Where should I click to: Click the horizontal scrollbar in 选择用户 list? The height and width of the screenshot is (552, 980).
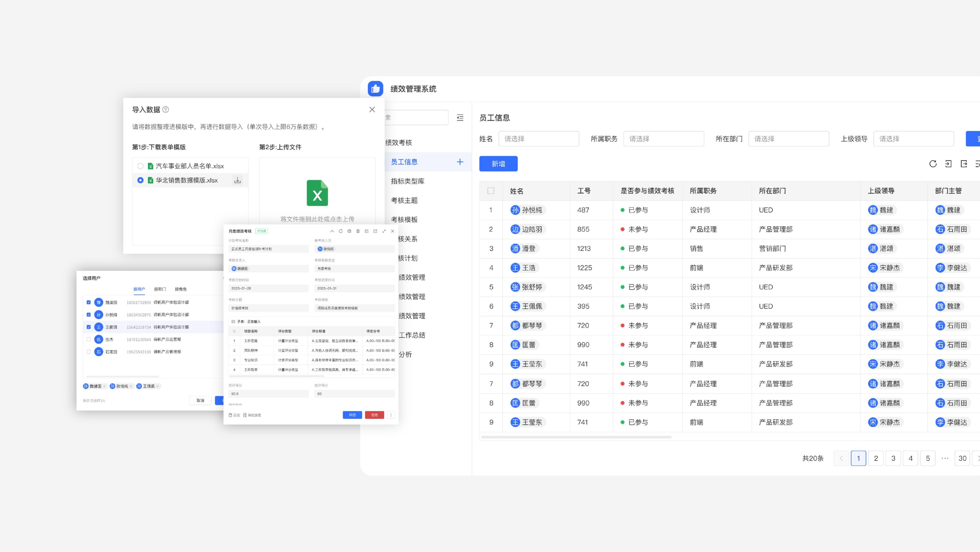click(x=122, y=377)
